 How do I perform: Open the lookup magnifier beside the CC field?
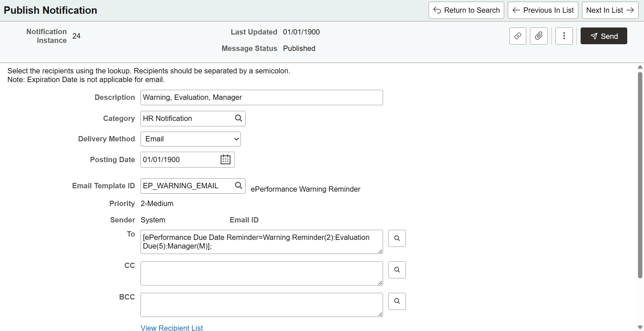397,270
